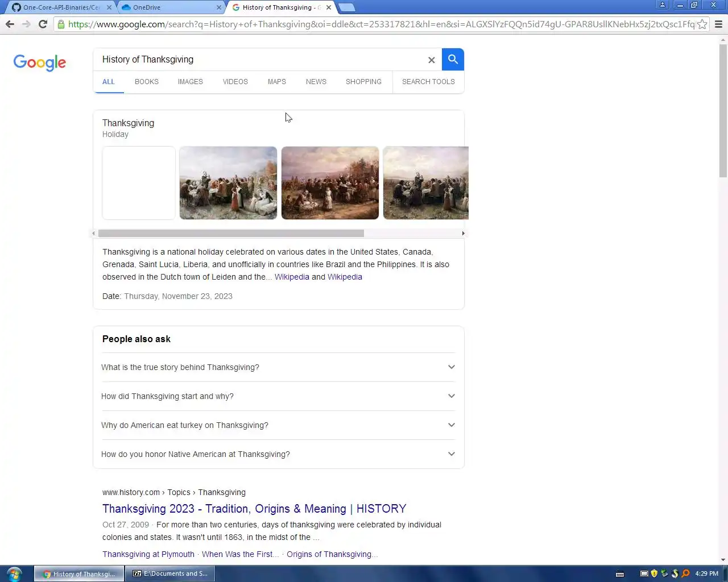Viewport: 728px width, 582px height.
Task: Click the Google logo
Action: pos(40,63)
